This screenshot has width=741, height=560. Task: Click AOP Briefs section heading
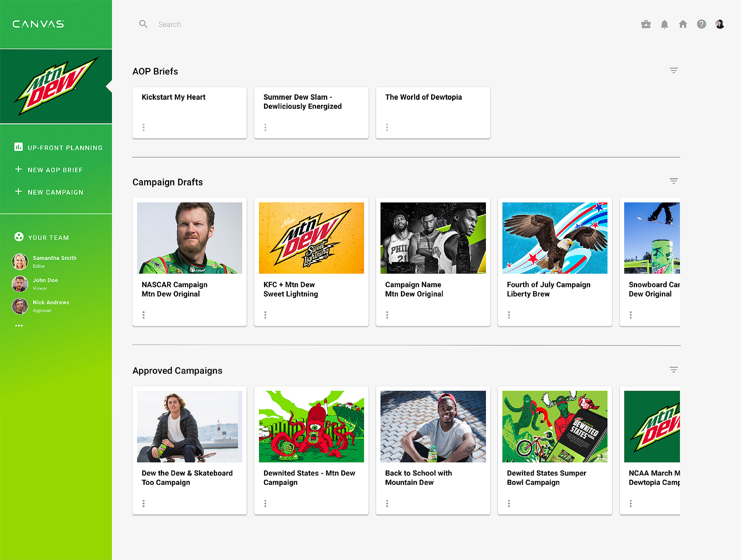[155, 71]
